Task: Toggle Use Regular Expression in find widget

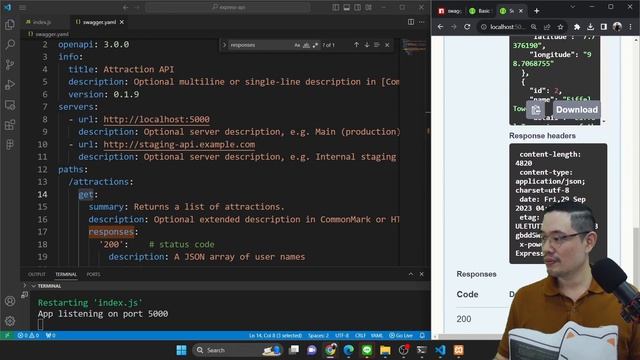Action: click(315, 45)
